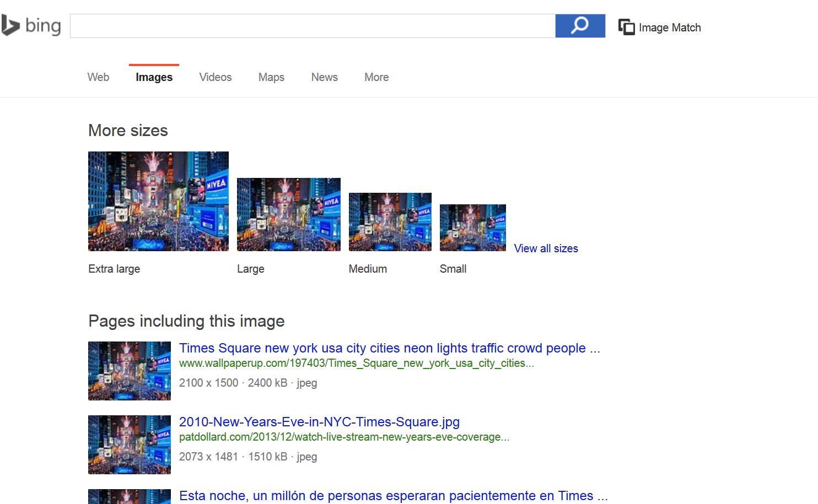
Task: Open the patdollard result thumbnail
Action: click(130, 445)
